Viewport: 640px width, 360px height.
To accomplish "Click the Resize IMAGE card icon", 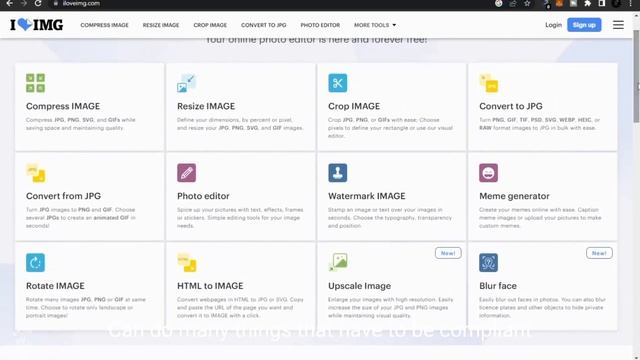I will click(x=187, y=83).
